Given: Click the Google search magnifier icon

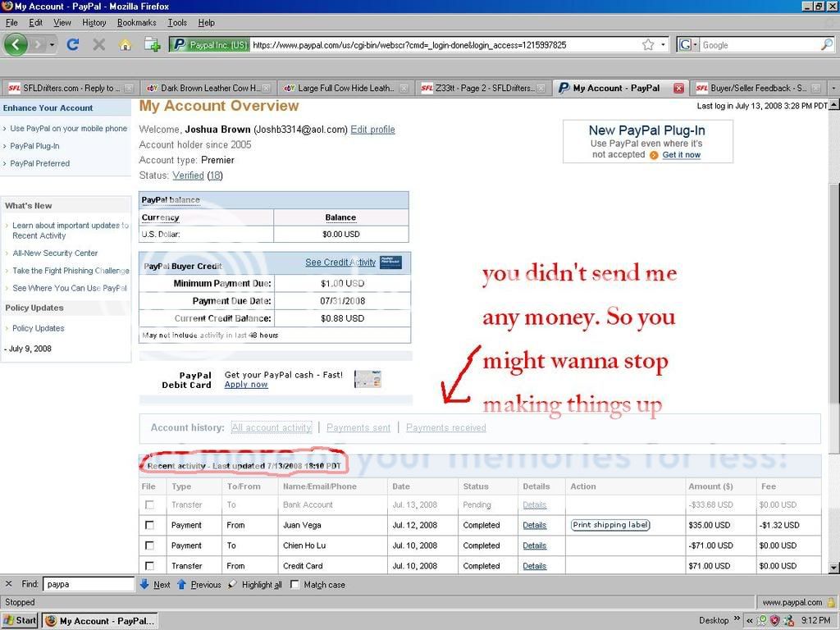Looking at the screenshot, I should [x=826, y=45].
